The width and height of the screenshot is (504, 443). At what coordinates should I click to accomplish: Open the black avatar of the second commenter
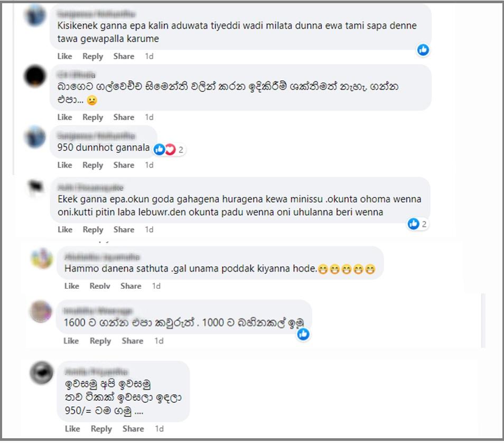(x=35, y=76)
